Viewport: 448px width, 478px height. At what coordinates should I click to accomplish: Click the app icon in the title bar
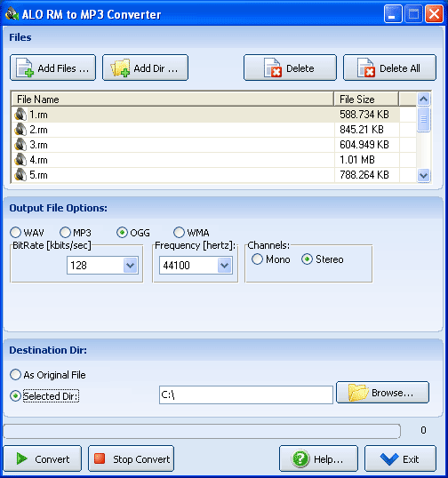tap(12, 14)
